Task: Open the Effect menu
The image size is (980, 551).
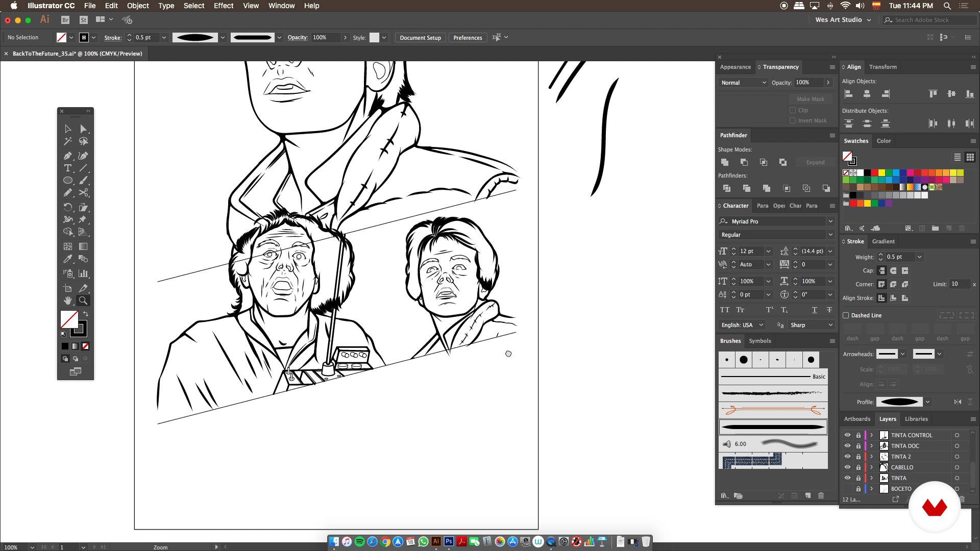Action: [x=224, y=6]
